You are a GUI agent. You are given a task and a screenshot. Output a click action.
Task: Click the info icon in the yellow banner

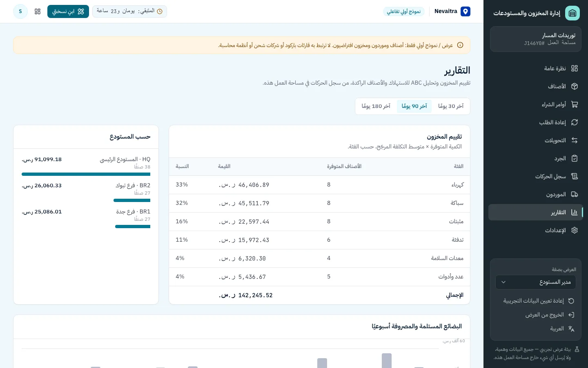pyautogui.click(x=460, y=45)
